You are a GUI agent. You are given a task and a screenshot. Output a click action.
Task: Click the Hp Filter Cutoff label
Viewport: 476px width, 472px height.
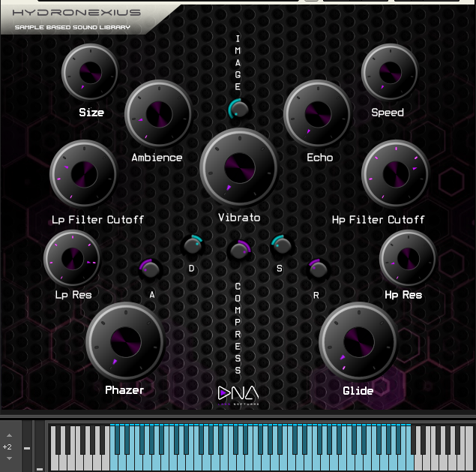click(378, 219)
